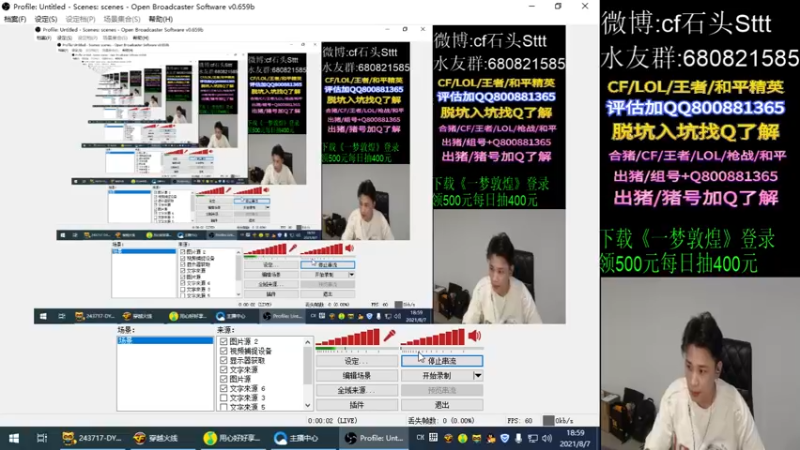Stop streaming with the 停止串流 button
The width and height of the screenshot is (800, 450).
coord(442,361)
